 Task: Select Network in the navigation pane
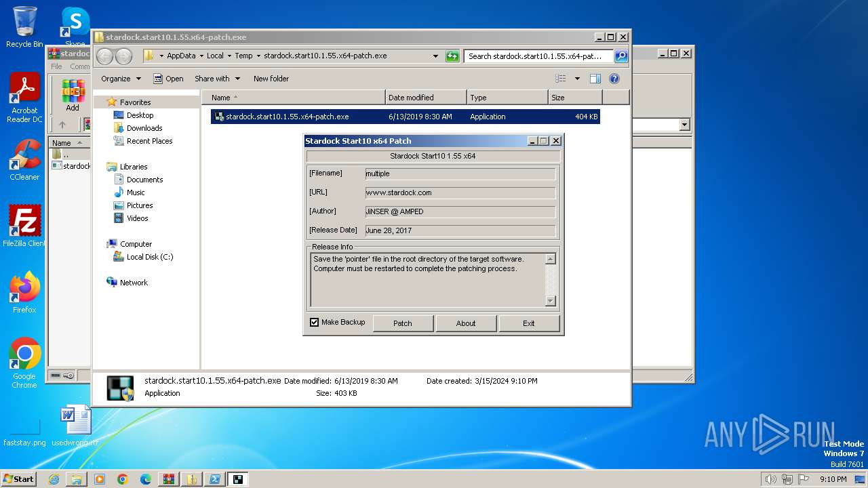(x=134, y=283)
